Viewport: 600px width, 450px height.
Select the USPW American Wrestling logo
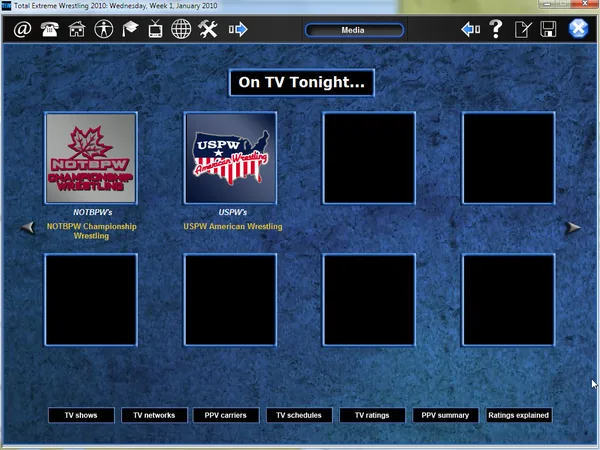point(230,158)
